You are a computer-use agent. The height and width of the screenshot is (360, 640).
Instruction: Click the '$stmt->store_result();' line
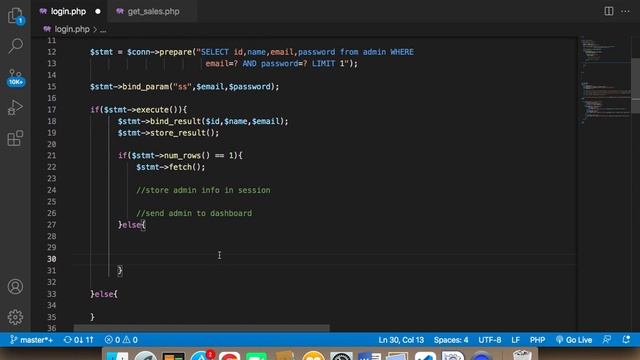[168, 133]
